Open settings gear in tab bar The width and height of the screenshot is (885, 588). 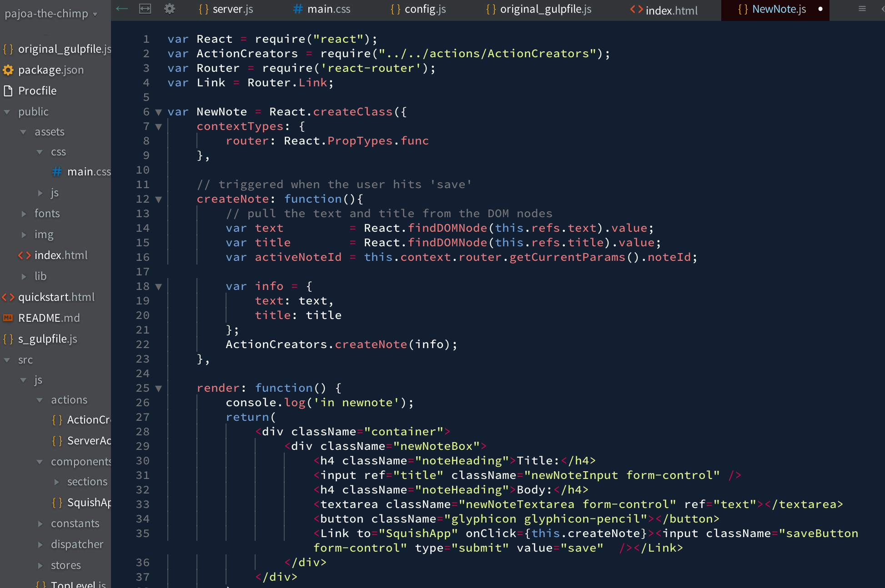click(x=170, y=9)
